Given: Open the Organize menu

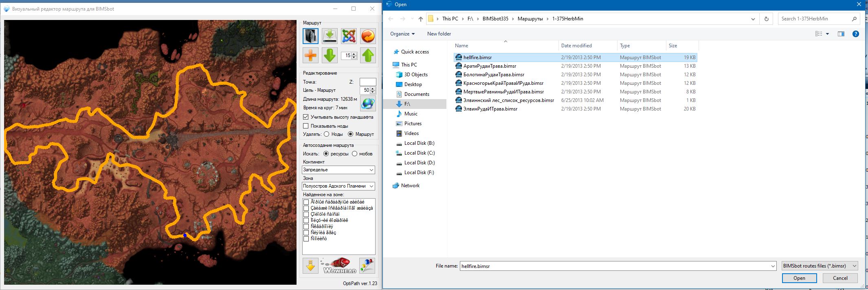Looking at the screenshot, I should pyautogui.click(x=402, y=34).
